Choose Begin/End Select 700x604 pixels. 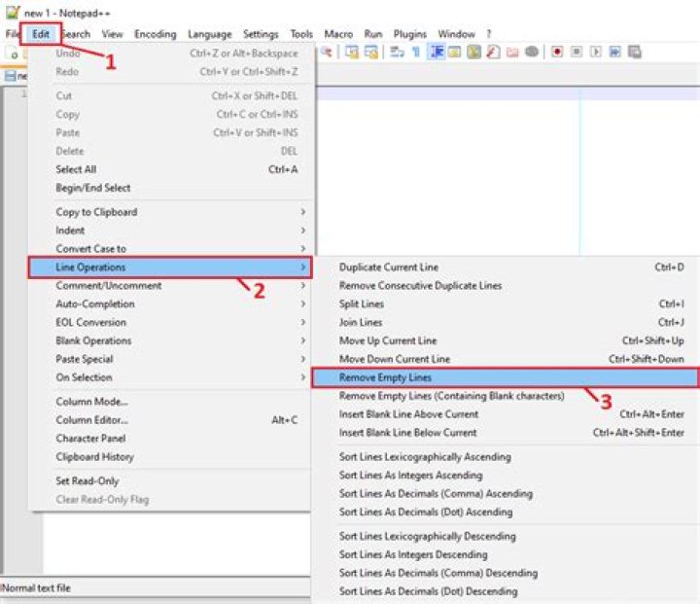coord(170,188)
